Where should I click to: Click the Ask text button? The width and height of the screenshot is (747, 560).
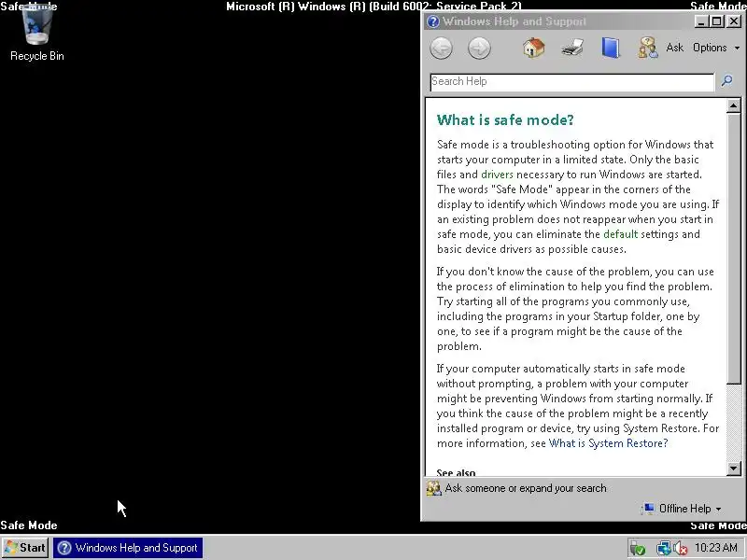click(674, 48)
